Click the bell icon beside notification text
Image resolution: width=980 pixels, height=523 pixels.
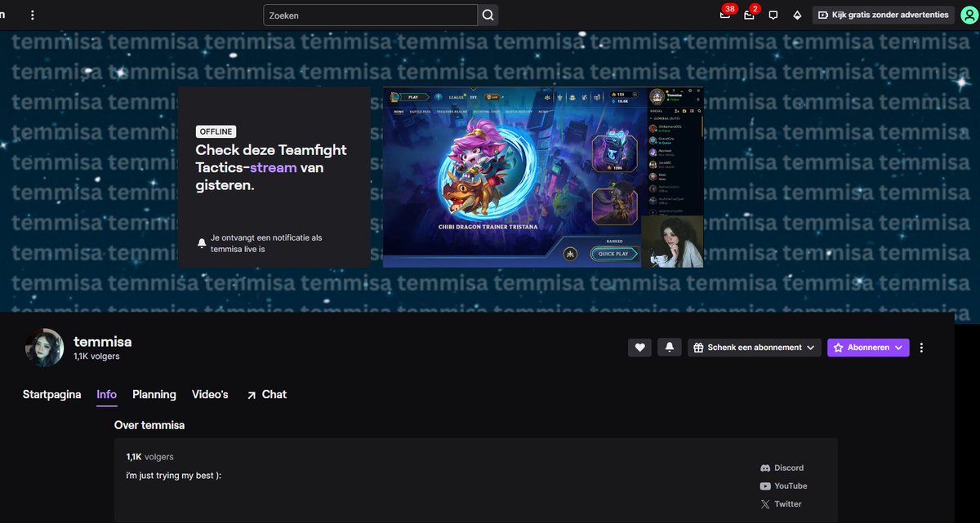(x=202, y=243)
